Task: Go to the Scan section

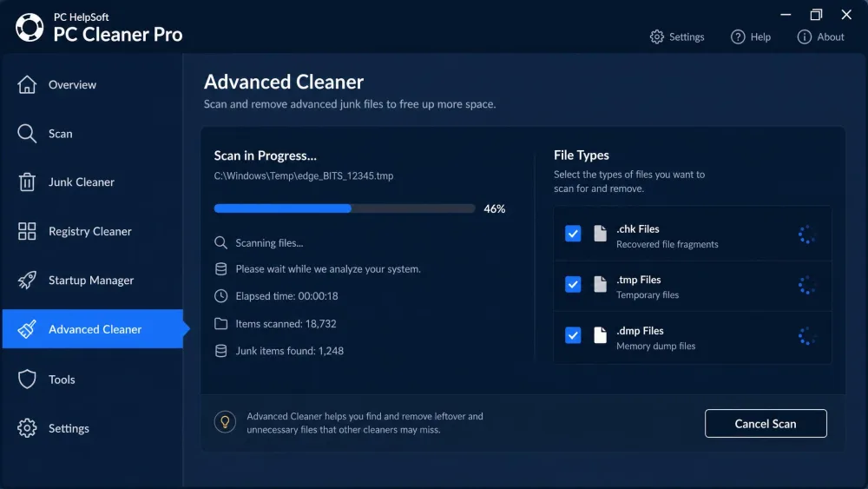Action: pos(93,134)
